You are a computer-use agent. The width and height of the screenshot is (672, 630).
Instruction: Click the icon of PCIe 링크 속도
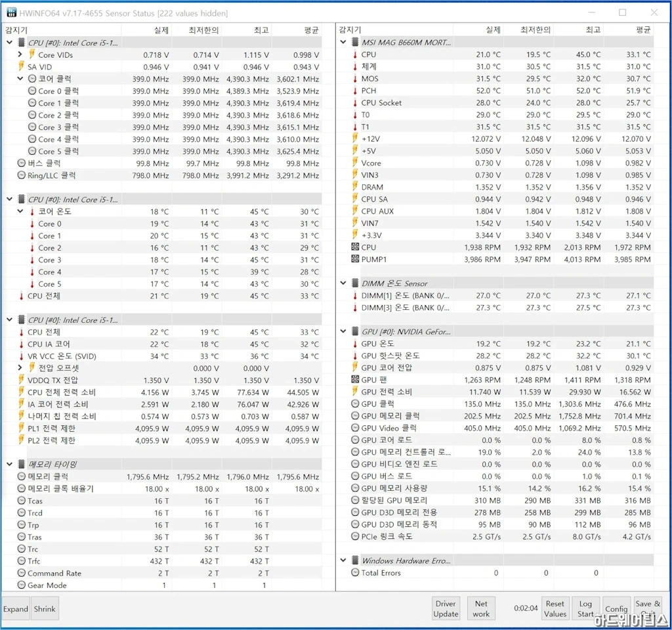355,536
